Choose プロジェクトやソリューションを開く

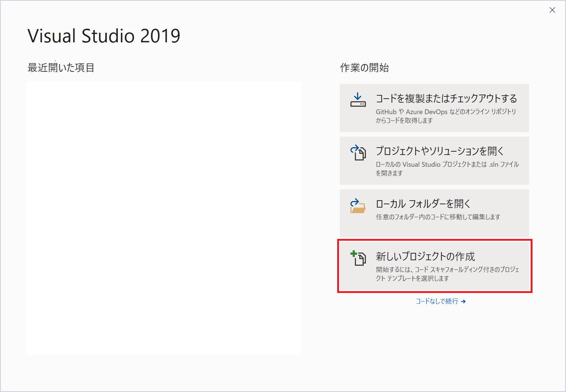point(434,160)
